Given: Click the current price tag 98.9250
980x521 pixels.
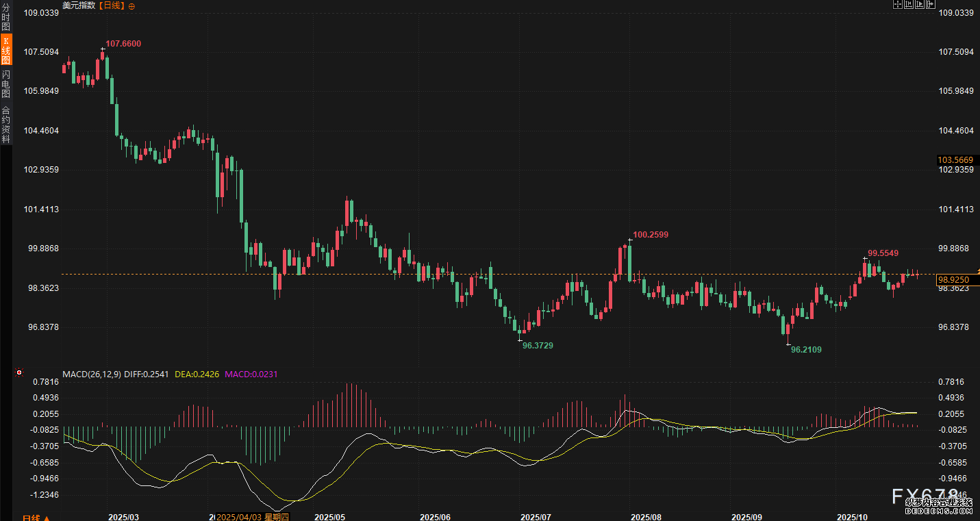Looking at the screenshot, I should click(x=953, y=279).
